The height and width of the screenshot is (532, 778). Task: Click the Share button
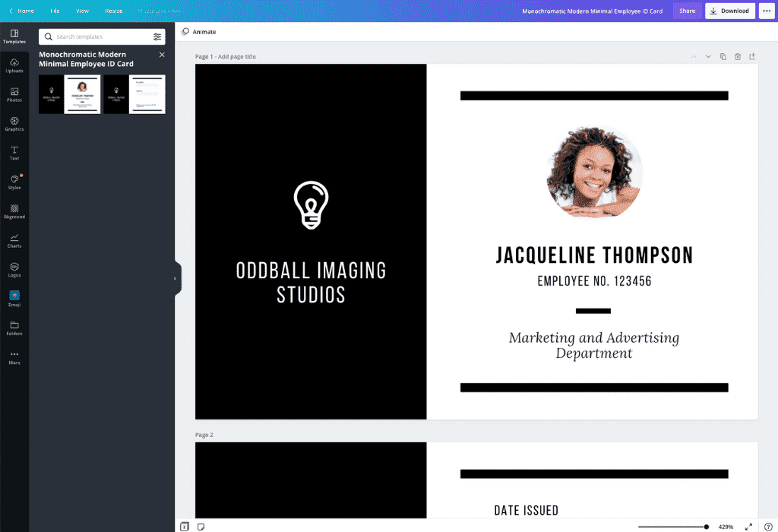point(686,11)
